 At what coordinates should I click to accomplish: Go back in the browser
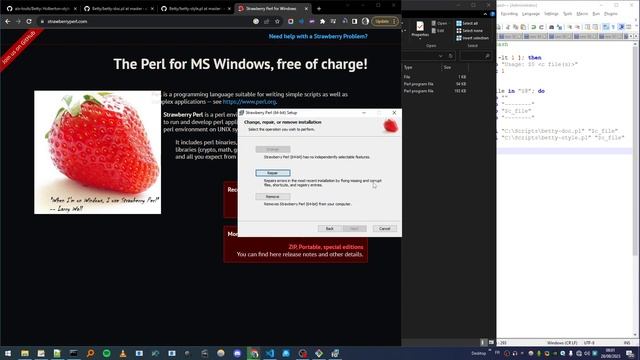point(8,21)
